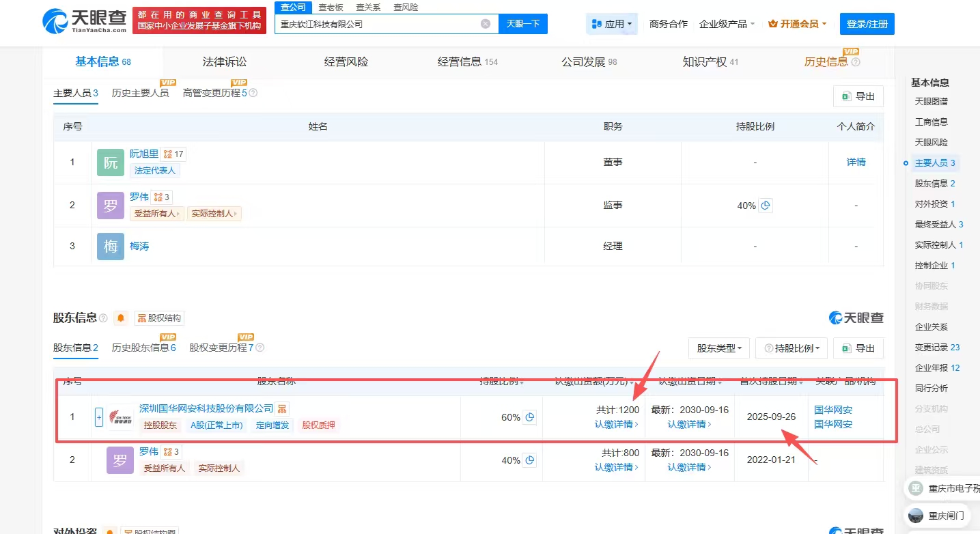Open the 持股比例 filter dropdown
The image size is (980, 534).
click(792, 348)
